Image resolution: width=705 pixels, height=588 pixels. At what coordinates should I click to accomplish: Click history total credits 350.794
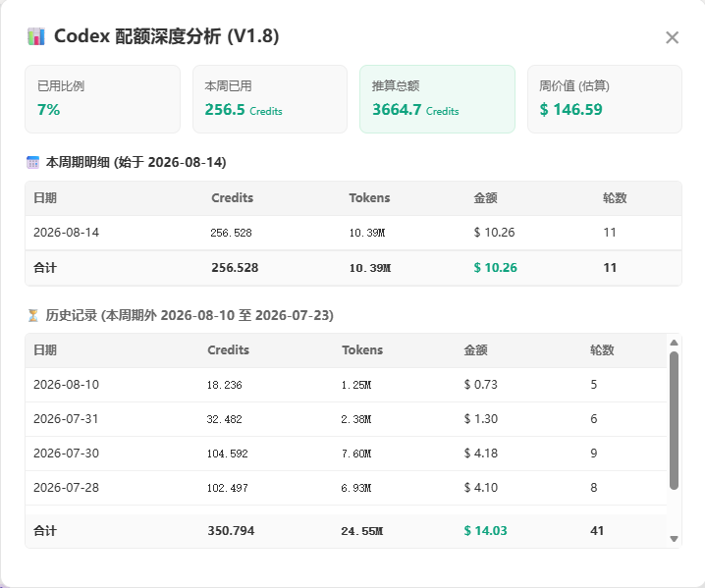click(231, 531)
